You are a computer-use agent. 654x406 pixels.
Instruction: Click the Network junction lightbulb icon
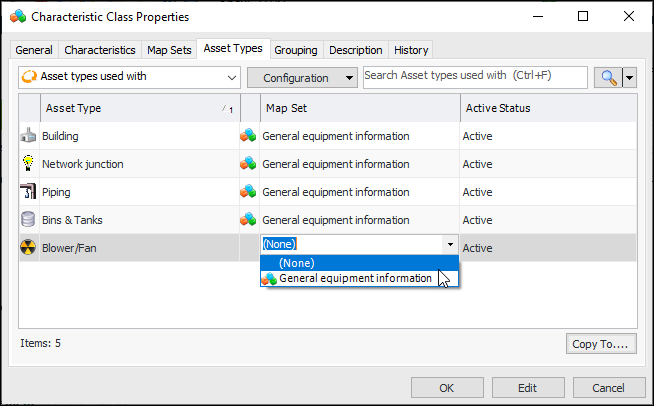pyautogui.click(x=29, y=164)
